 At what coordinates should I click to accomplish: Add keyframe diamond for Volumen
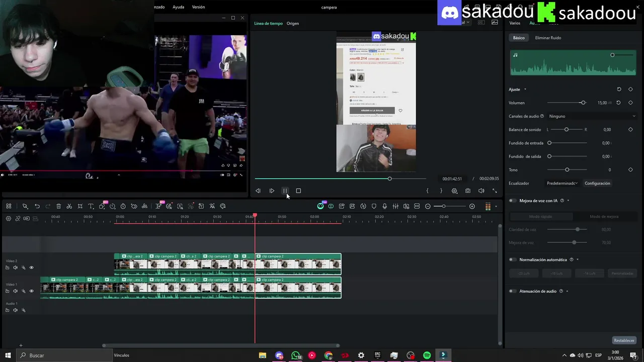(630, 103)
